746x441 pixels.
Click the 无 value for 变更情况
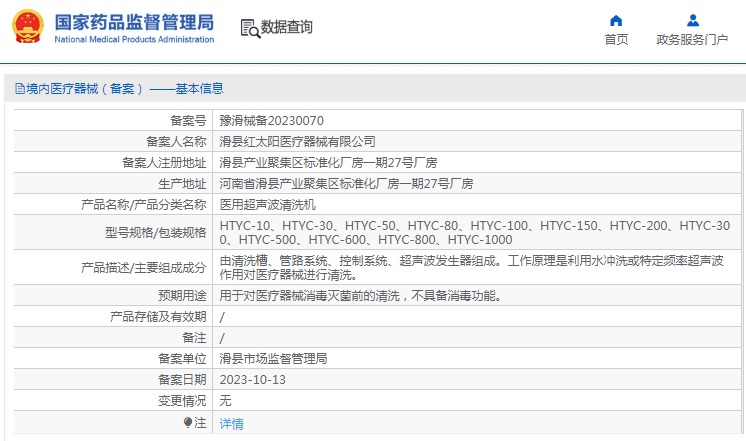[x=226, y=401]
